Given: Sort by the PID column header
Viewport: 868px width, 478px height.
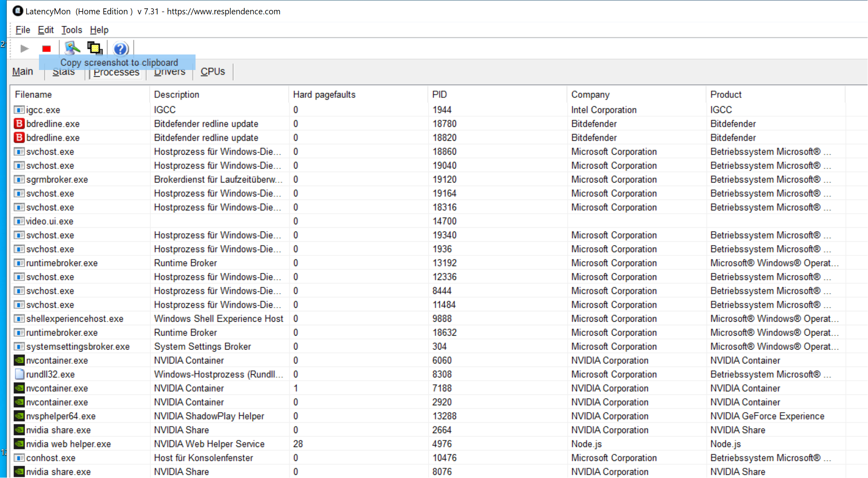Looking at the screenshot, I should coord(440,95).
